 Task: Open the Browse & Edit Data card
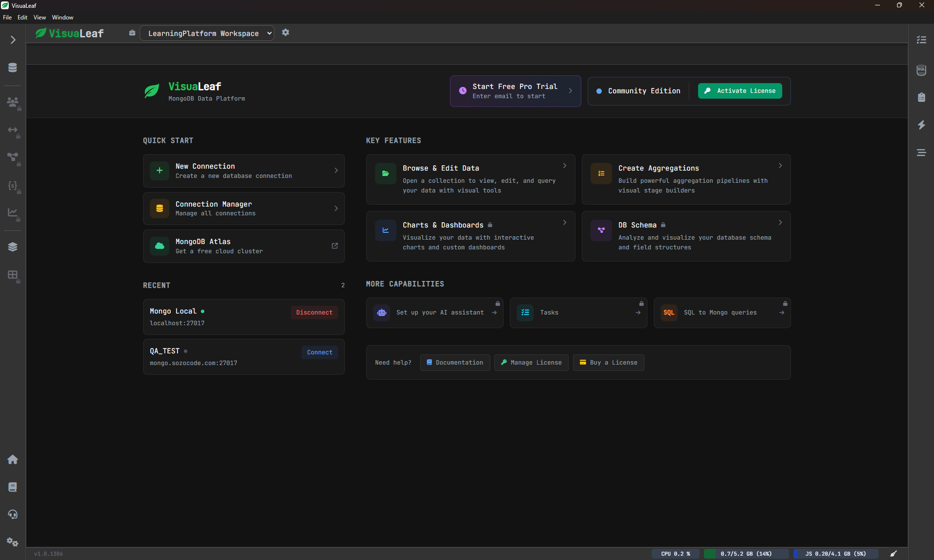tap(470, 179)
